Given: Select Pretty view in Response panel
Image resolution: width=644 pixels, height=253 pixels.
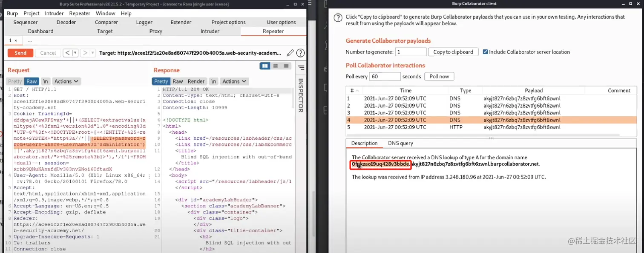Looking at the screenshot, I should click(x=161, y=81).
